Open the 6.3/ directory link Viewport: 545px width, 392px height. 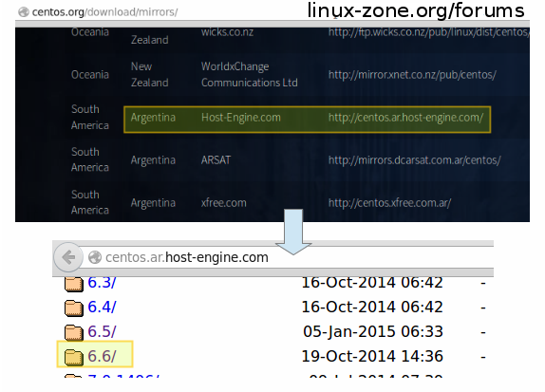coord(102,283)
